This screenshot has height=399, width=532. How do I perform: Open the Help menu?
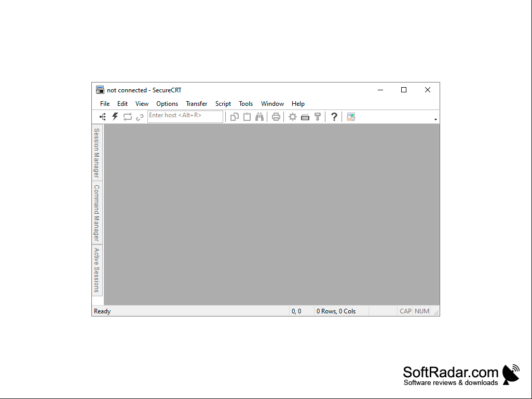tap(298, 104)
